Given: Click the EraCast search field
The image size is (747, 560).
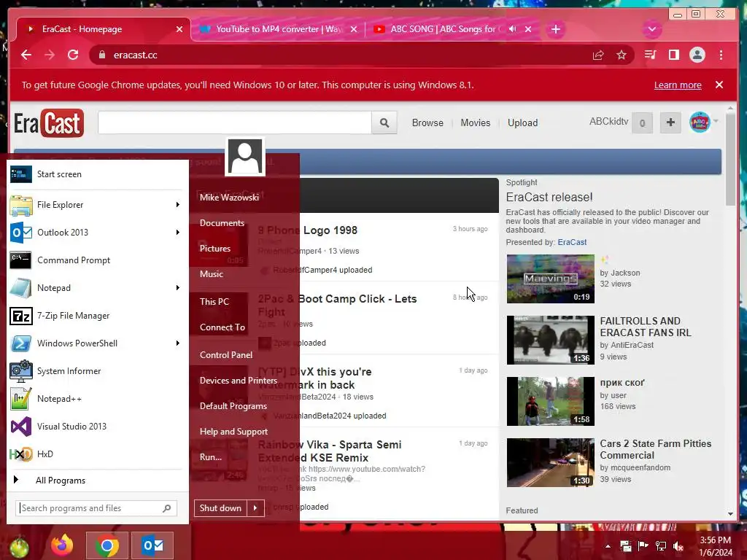Looking at the screenshot, I should point(235,122).
